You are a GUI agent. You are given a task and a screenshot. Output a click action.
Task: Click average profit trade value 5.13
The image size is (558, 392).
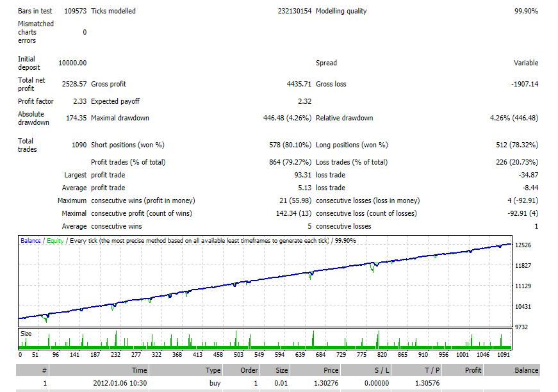click(304, 188)
